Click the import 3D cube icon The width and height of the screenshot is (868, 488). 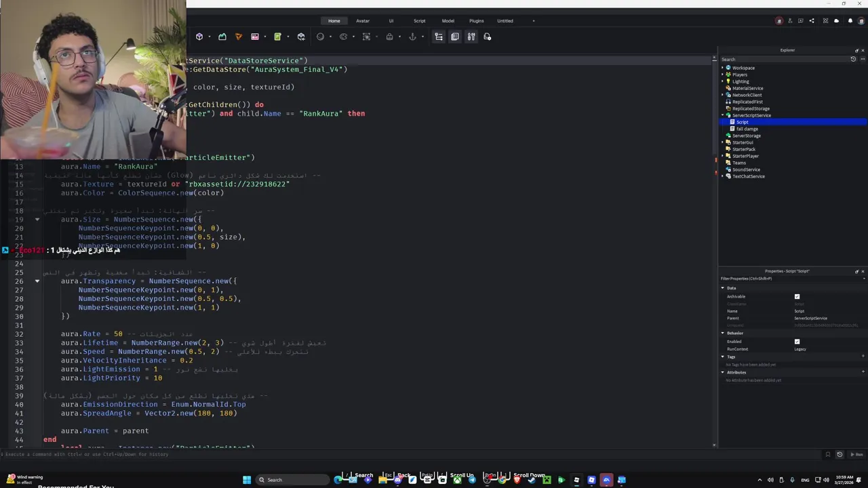301,37
